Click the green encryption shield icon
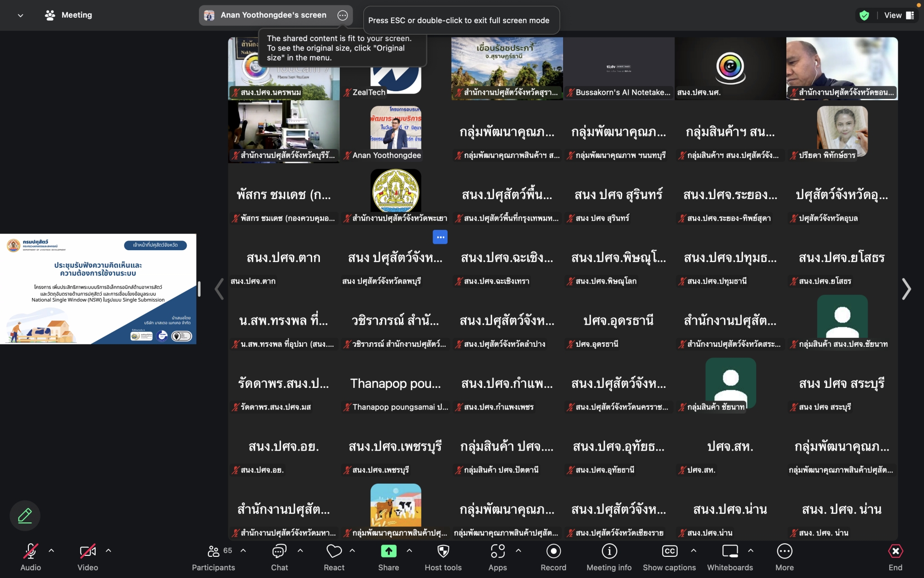Viewport: 924px width, 578px height. click(864, 15)
